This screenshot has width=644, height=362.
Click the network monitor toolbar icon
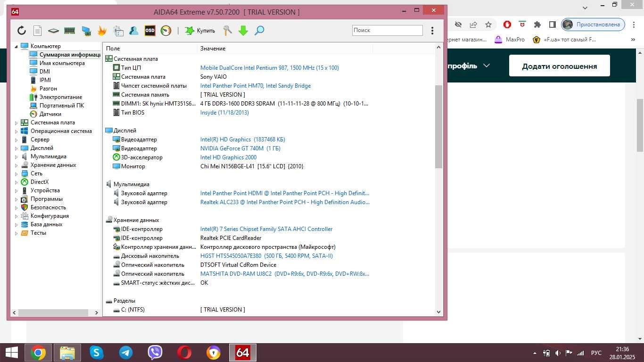coord(86,31)
